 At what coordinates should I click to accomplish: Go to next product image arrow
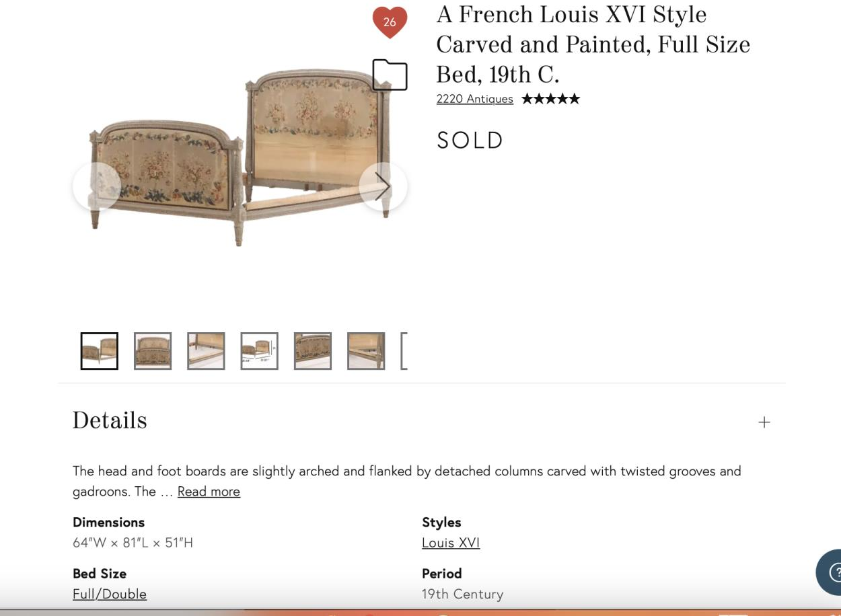tap(383, 186)
